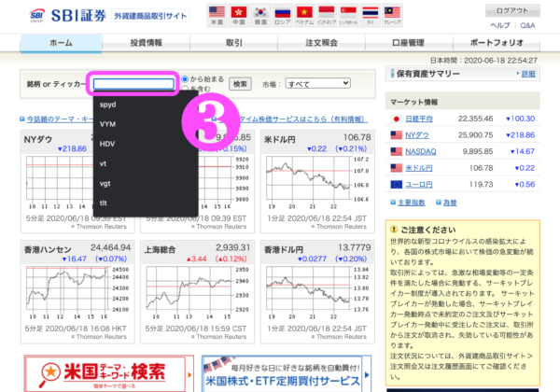Screen dimensions: 560x392
Task: Select the 韓国 (Korea) flag icon
Action: (x=260, y=15)
